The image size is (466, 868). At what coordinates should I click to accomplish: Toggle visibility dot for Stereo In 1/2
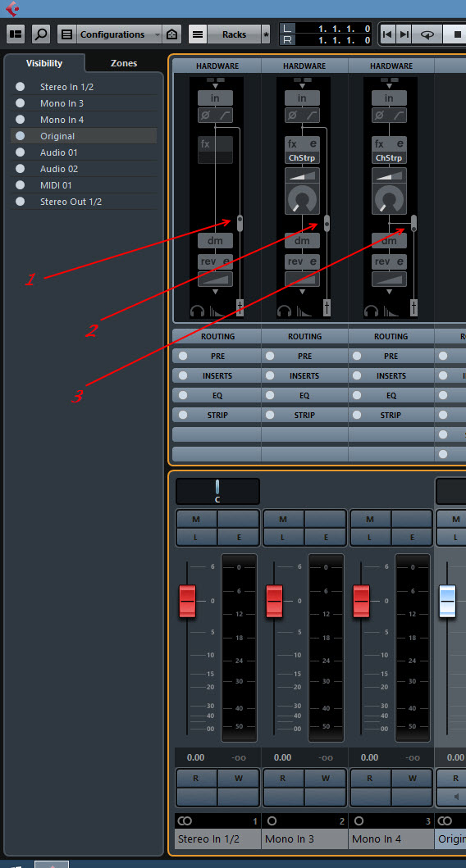(20, 87)
